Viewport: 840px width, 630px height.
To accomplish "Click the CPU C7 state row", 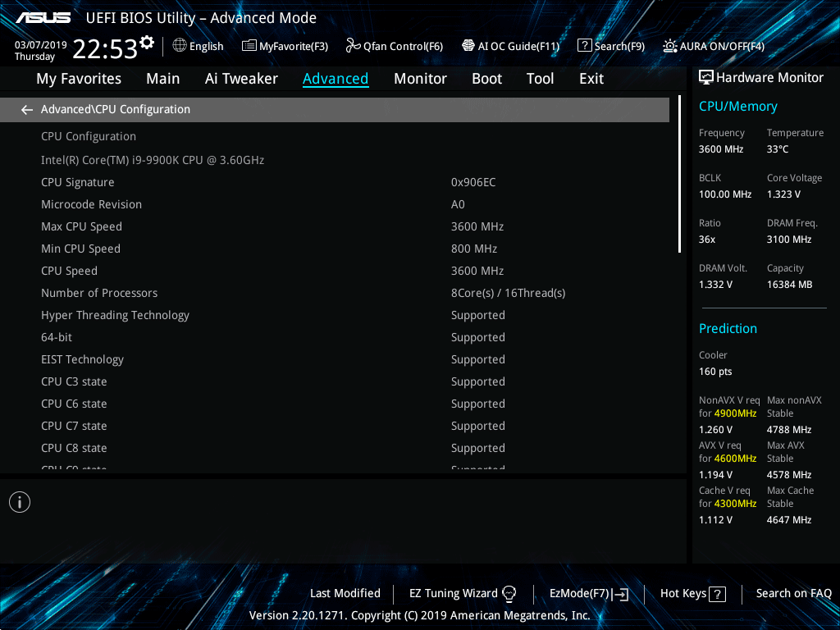I will coord(335,426).
